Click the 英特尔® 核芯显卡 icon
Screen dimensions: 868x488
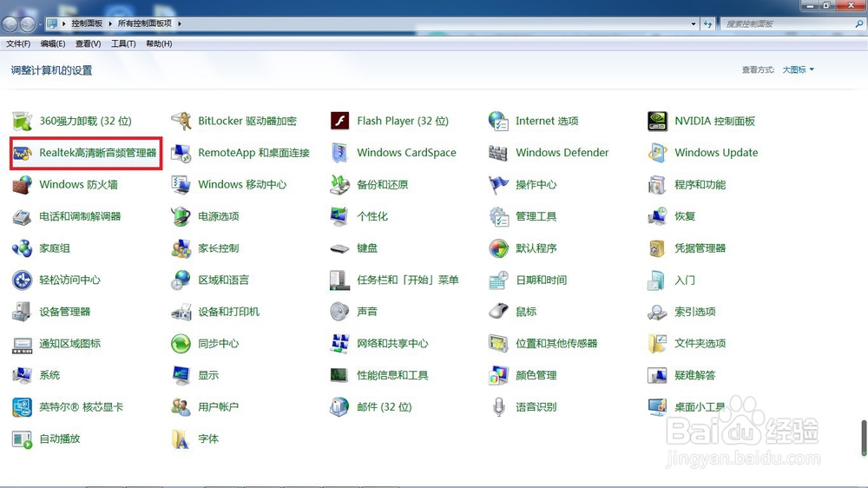(23, 407)
